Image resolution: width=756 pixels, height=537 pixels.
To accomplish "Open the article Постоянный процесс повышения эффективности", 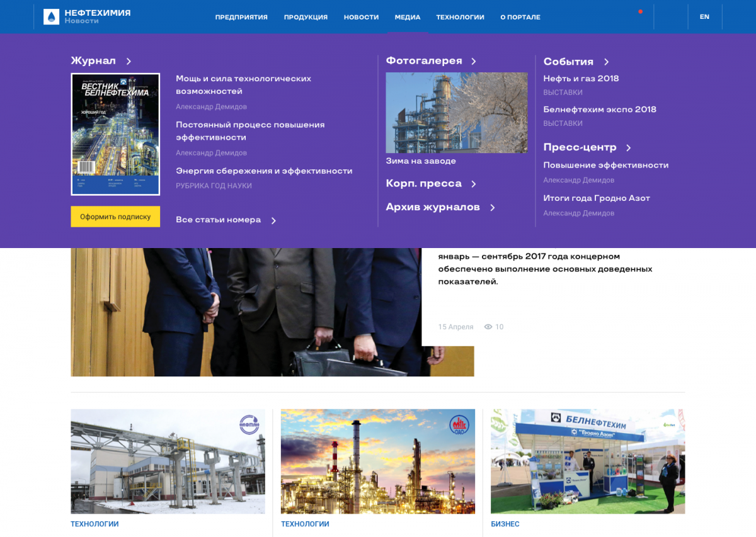I will click(x=250, y=131).
